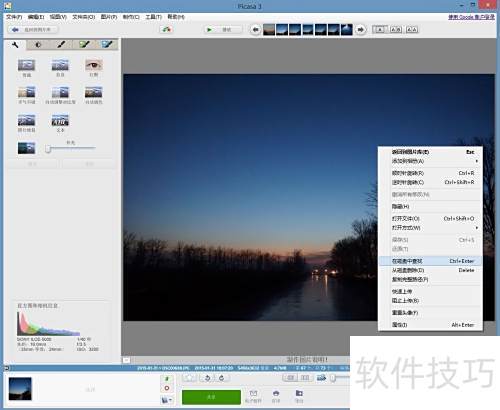Open the 文件(F) menu
The height and width of the screenshot is (410, 500).
[x=14, y=17]
